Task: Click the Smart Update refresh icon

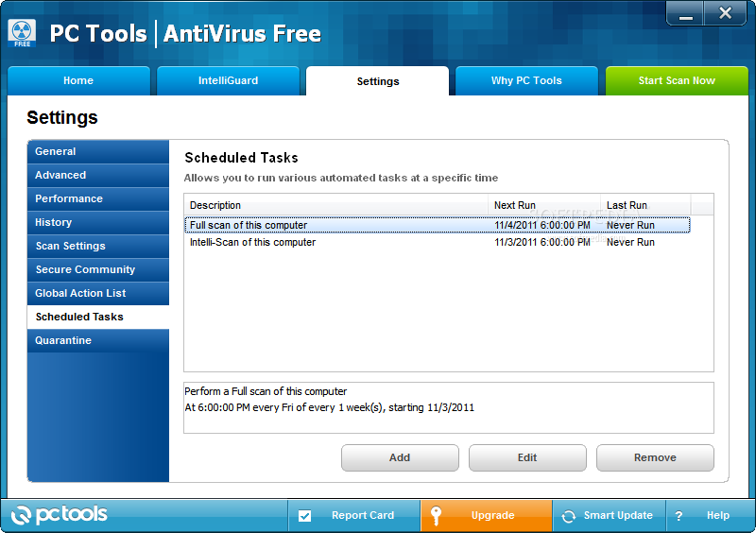Action: coord(569,516)
